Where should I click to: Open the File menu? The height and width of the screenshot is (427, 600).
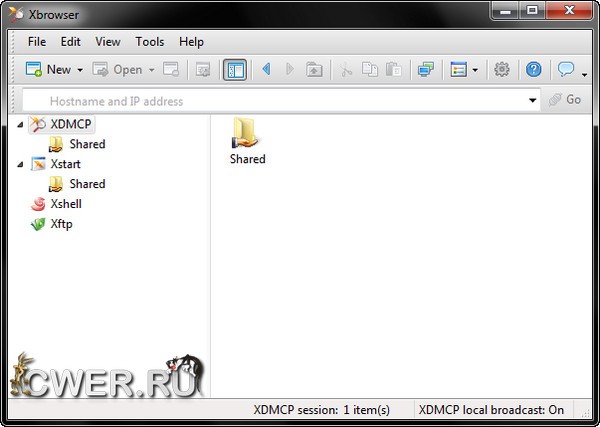pos(37,42)
